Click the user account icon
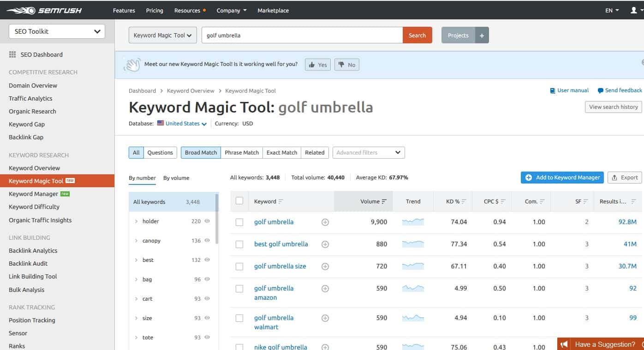 pos(634,10)
